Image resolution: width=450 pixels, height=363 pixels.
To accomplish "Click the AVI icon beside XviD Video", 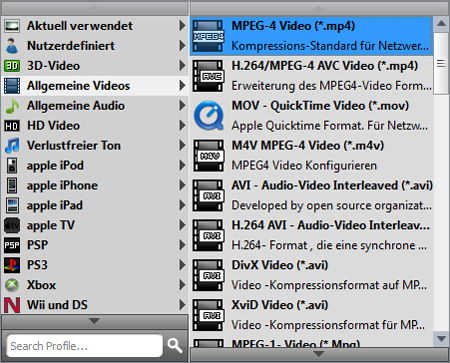I will 208,315.
